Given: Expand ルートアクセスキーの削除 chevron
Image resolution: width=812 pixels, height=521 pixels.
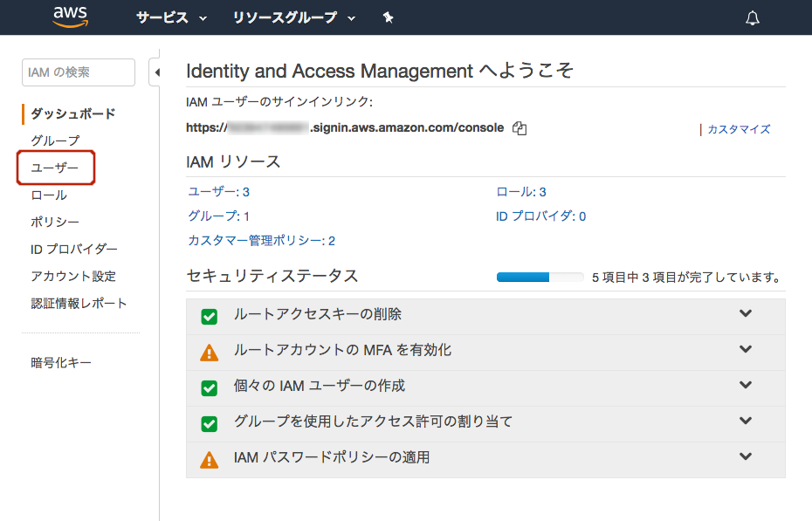Looking at the screenshot, I should pos(745,313).
